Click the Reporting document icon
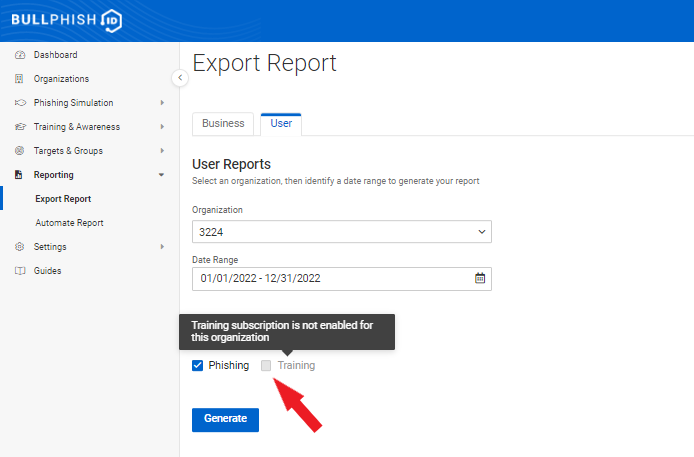This screenshot has height=457, width=694. click(19, 174)
